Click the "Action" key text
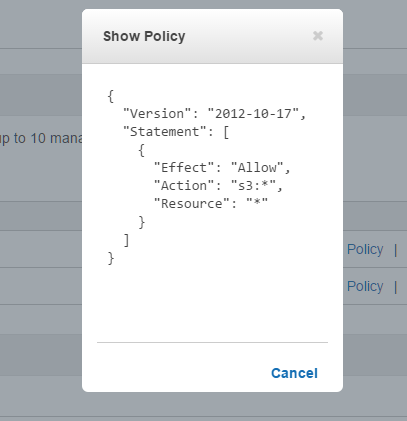Image resolution: width=407 pixels, height=421 pixels. [x=184, y=186]
